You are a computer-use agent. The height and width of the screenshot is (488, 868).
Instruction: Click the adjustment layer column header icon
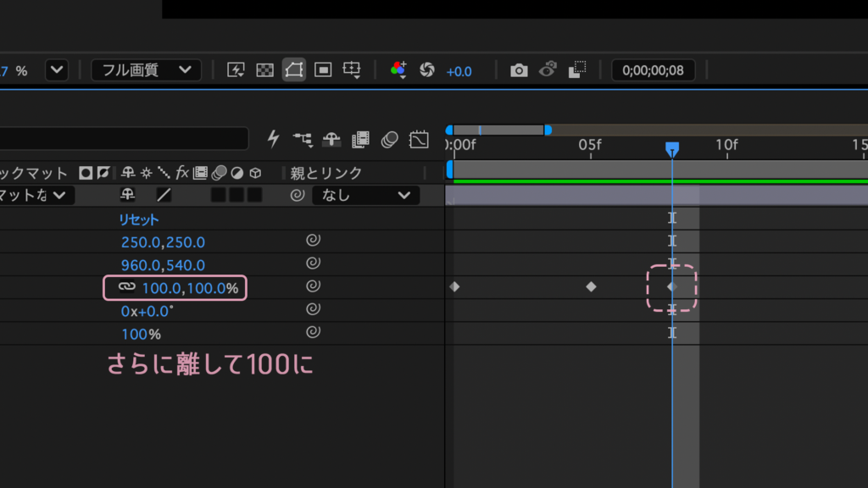(237, 173)
